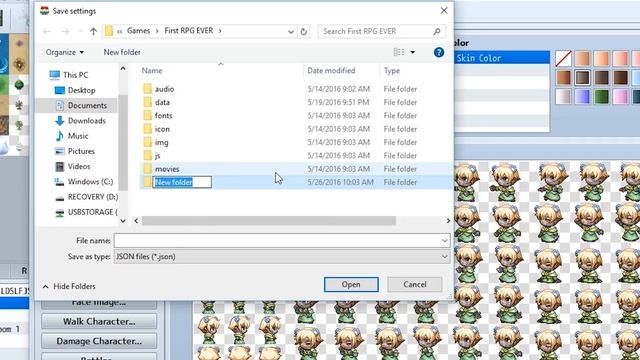Go forward using the forward arrow

click(x=65, y=31)
